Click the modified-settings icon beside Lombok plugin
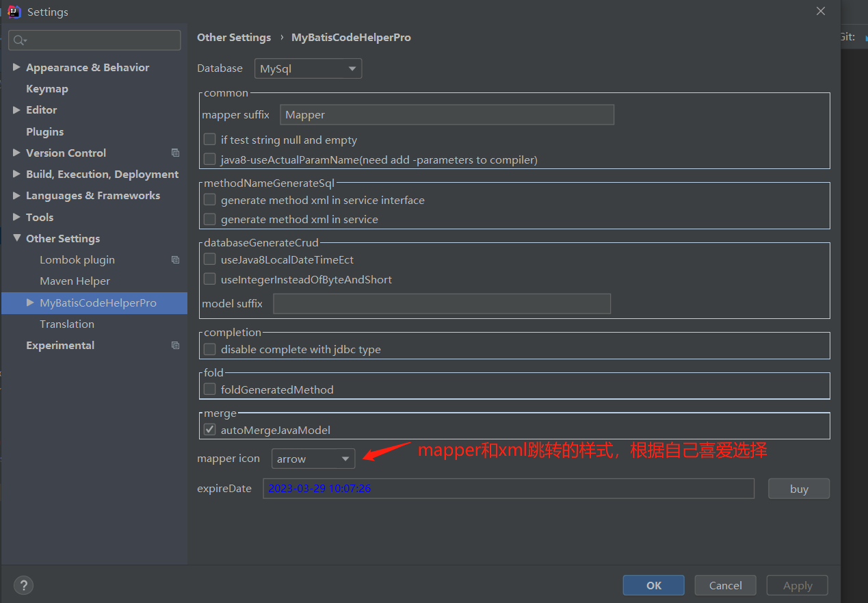The image size is (868, 603). click(x=175, y=259)
